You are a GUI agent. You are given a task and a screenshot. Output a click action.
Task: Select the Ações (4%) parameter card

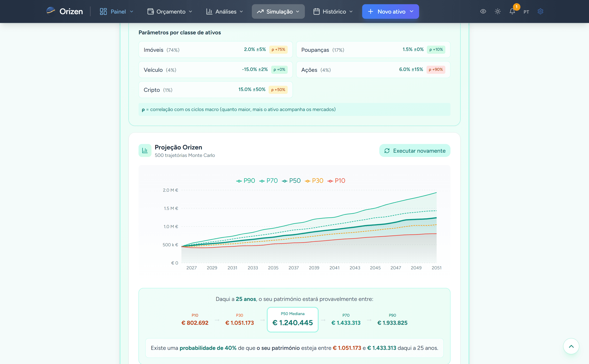click(373, 70)
